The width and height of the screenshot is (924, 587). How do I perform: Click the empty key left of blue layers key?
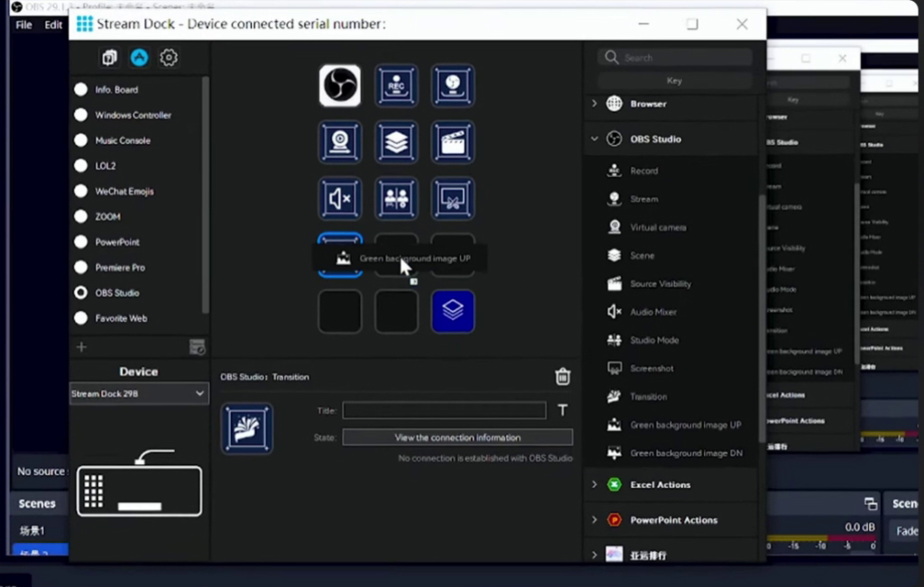(397, 311)
